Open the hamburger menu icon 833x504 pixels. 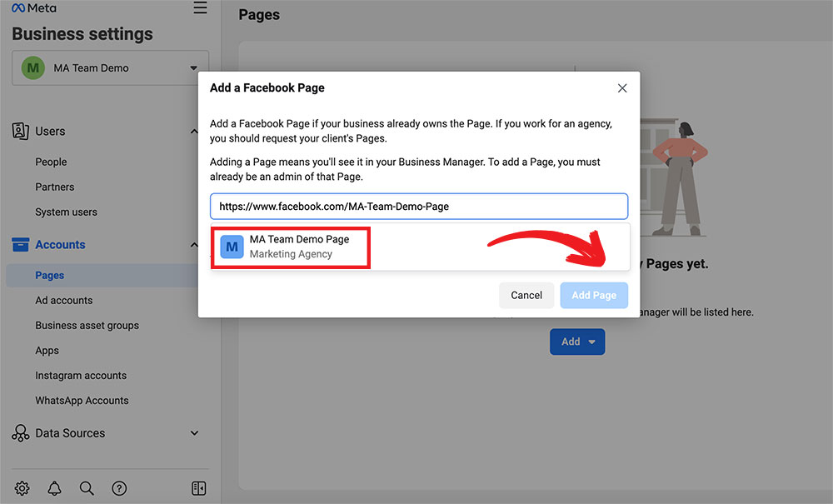click(200, 8)
